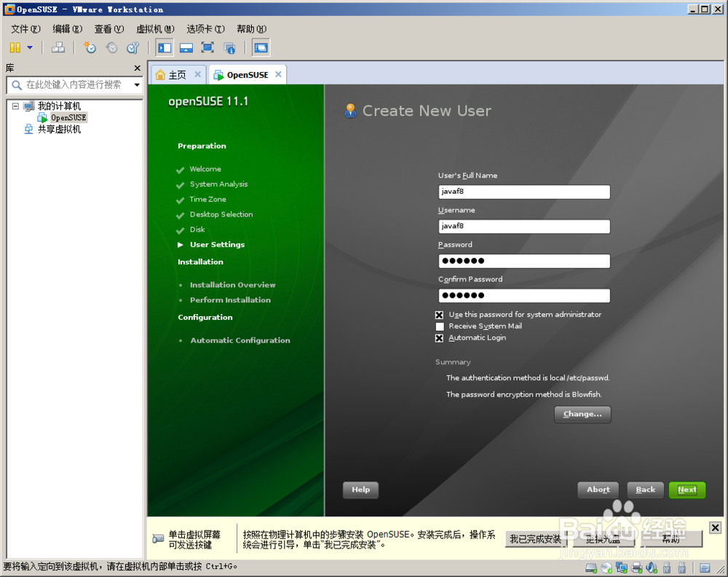Image resolution: width=728 pixels, height=577 pixels.
Task: Click the 我的计算机 computer icon
Action: pos(29,106)
